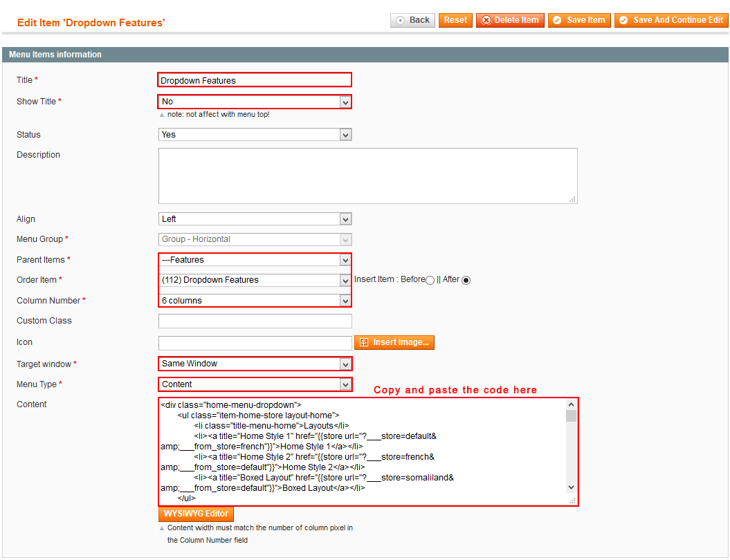Click the Description textarea resize handle
The height and width of the screenshot is (560, 730).
tap(573, 199)
